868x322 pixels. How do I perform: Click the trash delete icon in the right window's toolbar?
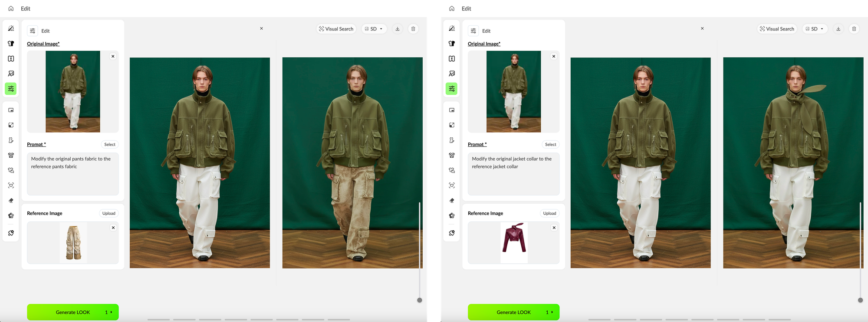point(854,29)
